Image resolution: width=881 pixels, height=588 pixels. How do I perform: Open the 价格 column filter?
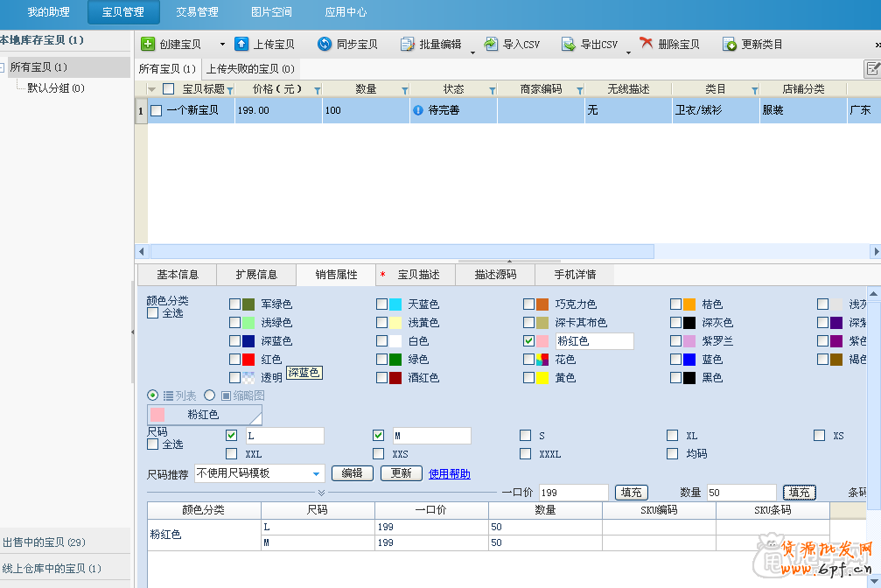tap(317, 90)
